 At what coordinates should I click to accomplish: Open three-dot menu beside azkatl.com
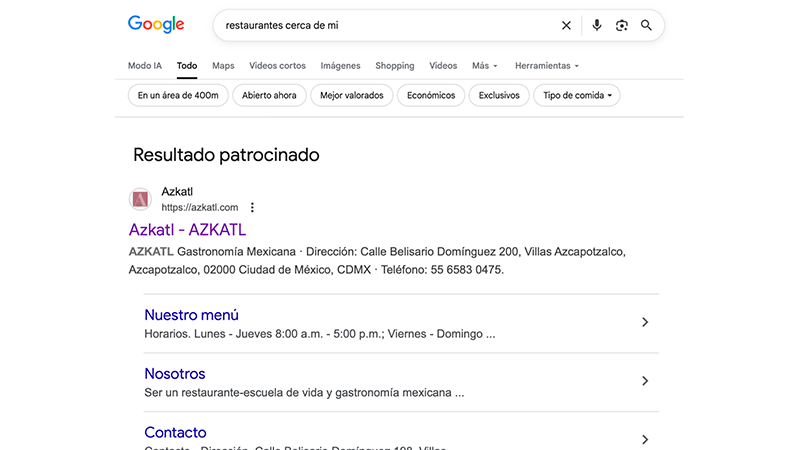click(x=252, y=207)
